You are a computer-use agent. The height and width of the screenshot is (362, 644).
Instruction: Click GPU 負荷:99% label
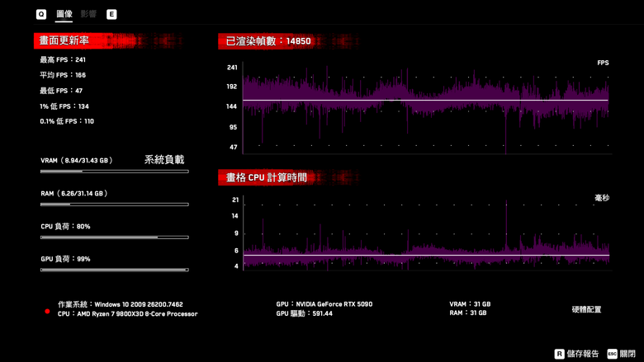click(x=65, y=259)
